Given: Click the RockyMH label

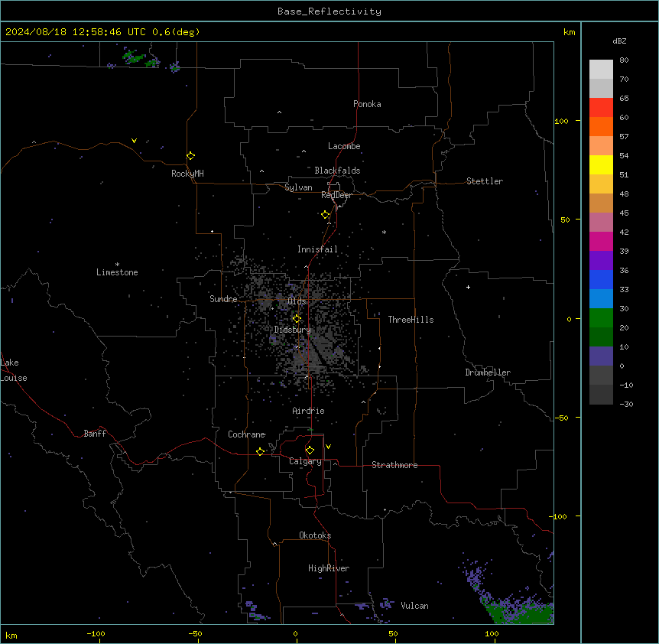Looking at the screenshot, I should [187, 174].
